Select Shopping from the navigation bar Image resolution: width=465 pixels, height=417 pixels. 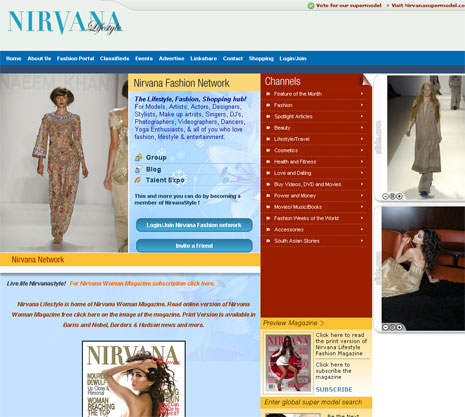pyautogui.click(x=261, y=58)
